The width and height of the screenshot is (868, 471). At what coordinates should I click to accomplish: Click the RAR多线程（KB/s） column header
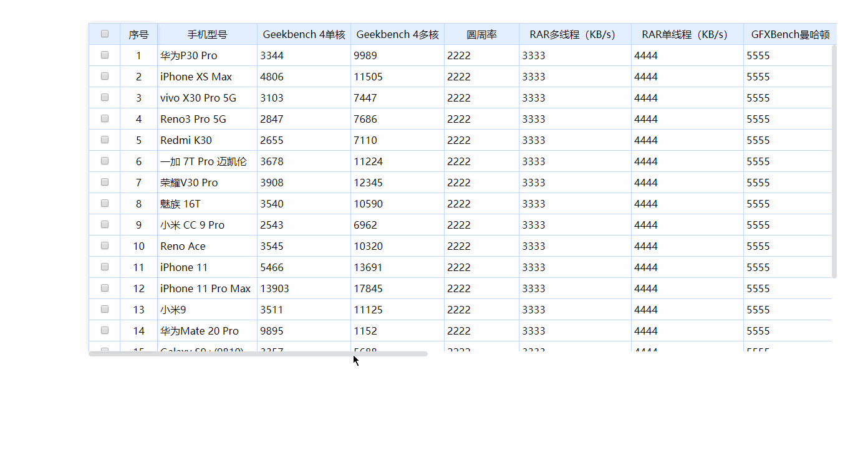(x=575, y=34)
